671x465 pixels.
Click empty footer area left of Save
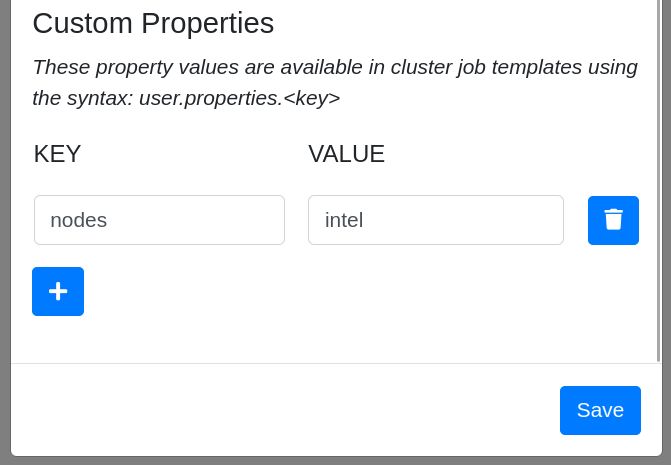tap(280, 410)
